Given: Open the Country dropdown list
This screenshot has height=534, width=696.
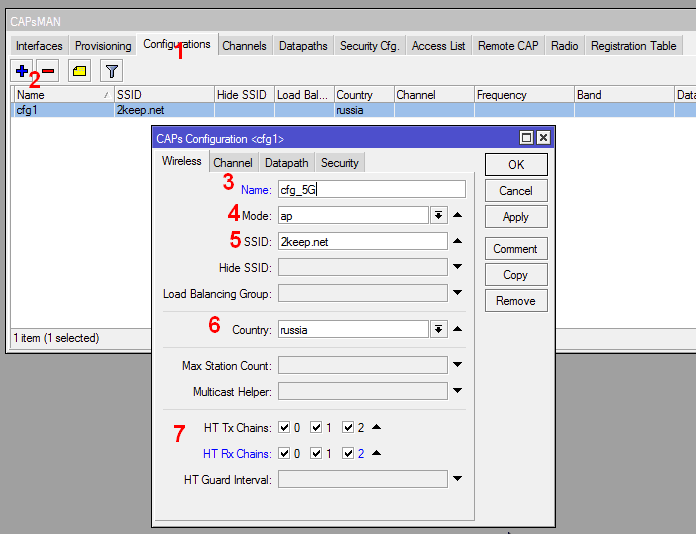Looking at the screenshot, I should (x=438, y=329).
